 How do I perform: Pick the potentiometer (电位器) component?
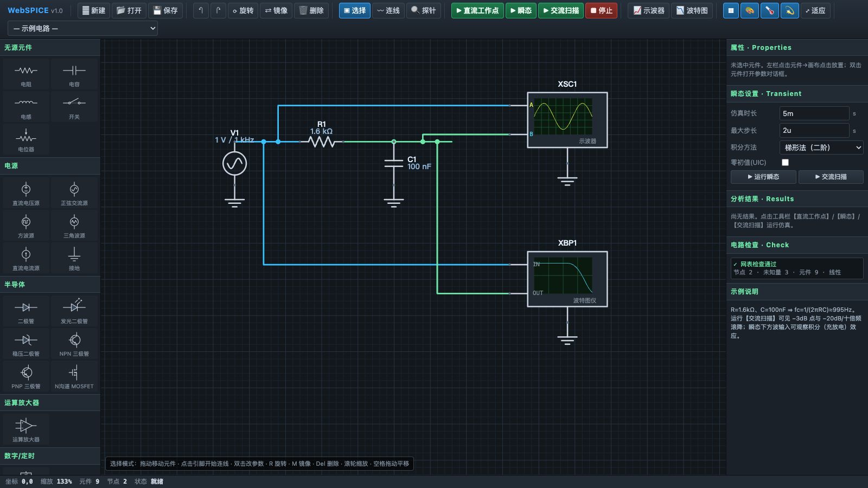point(26,139)
